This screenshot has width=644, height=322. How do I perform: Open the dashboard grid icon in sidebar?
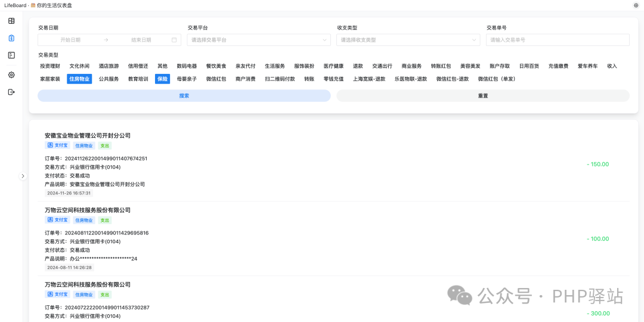(x=11, y=21)
